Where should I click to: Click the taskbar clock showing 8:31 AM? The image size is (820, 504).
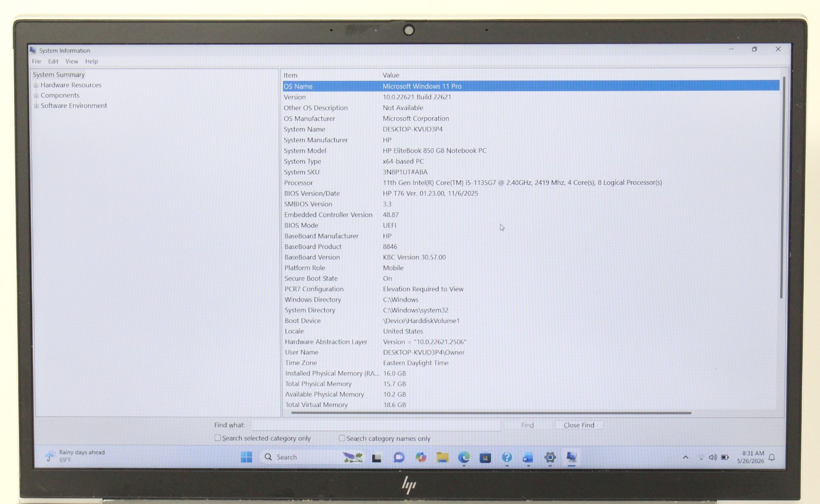751,457
